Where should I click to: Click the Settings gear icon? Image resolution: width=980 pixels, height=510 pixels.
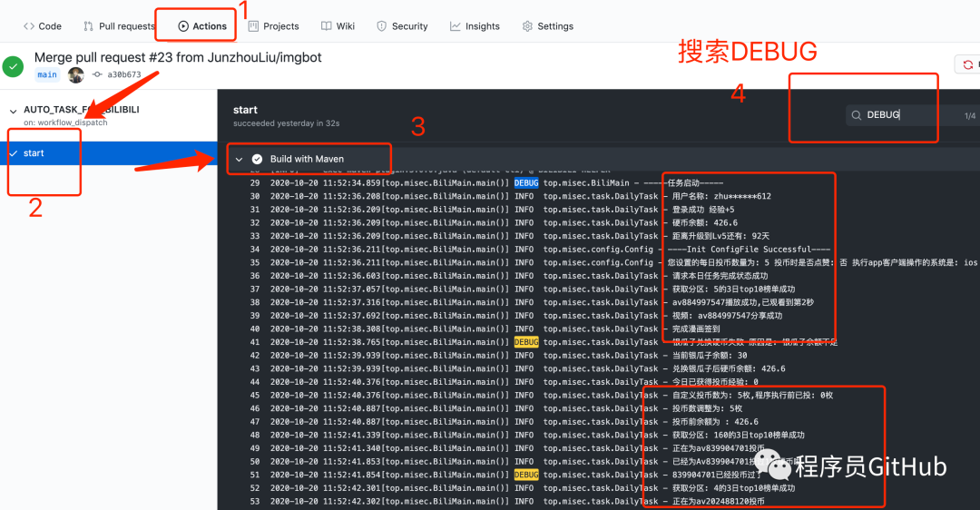click(x=527, y=26)
